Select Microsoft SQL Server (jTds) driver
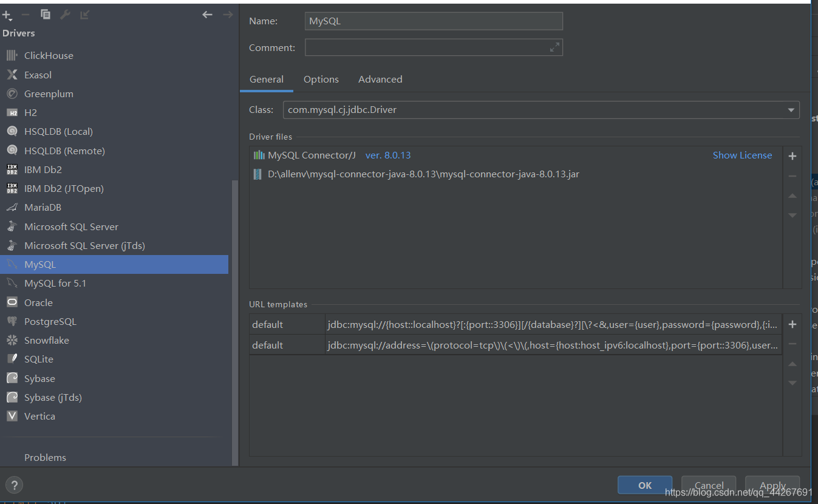Viewport: 818px width, 504px height. (x=114, y=245)
